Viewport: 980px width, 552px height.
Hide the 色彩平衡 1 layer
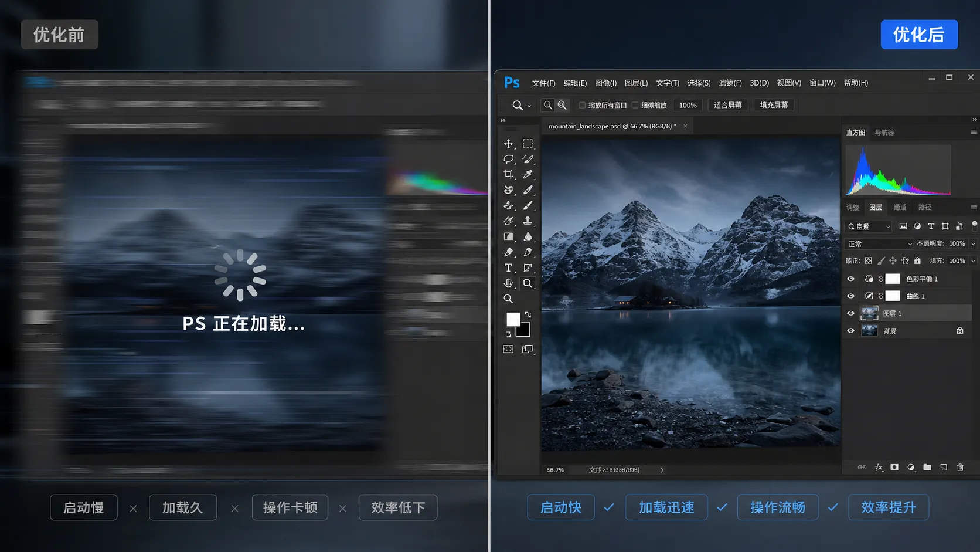(850, 279)
